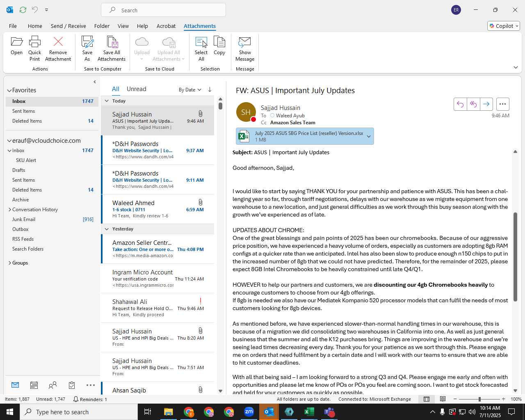The height and width of the screenshot is (420, 525).
Task: Reply All to the ASUS email
Action: [473, 104]
